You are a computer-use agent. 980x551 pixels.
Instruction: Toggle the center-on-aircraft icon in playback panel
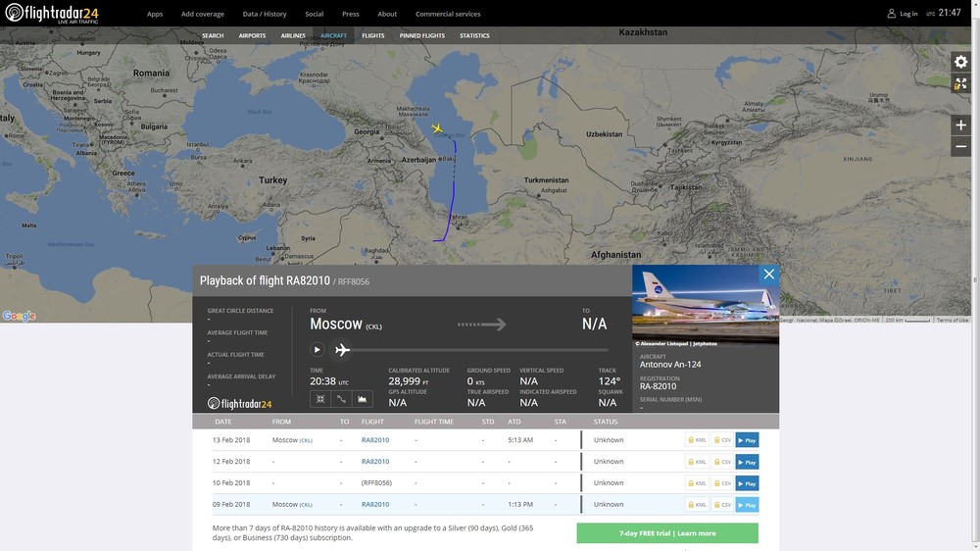[x=320, y=399]
